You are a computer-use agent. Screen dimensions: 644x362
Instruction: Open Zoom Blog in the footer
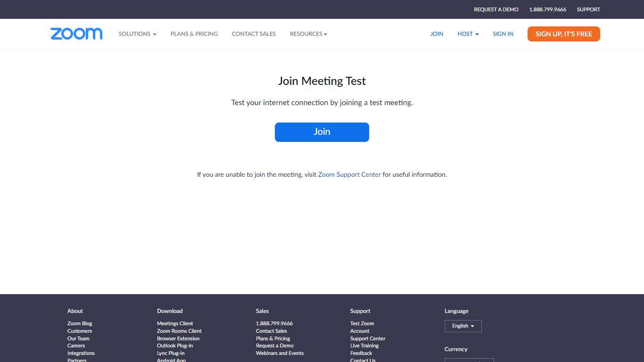(80, 323)
